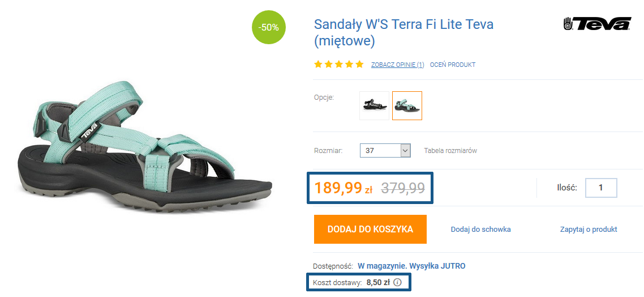Open the Tabela rozmiarów size chart link

(x=450, y=151)
